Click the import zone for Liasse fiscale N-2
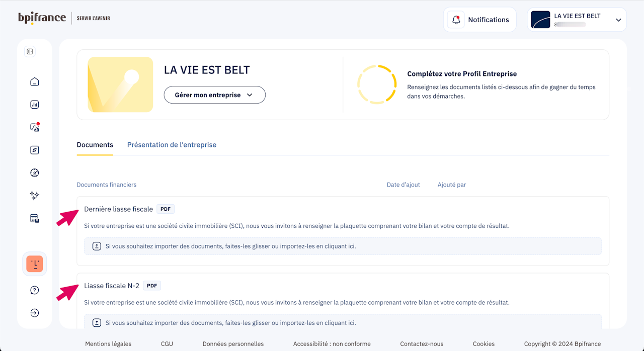This screenshot has width=644, height=351. click(343, 322)
